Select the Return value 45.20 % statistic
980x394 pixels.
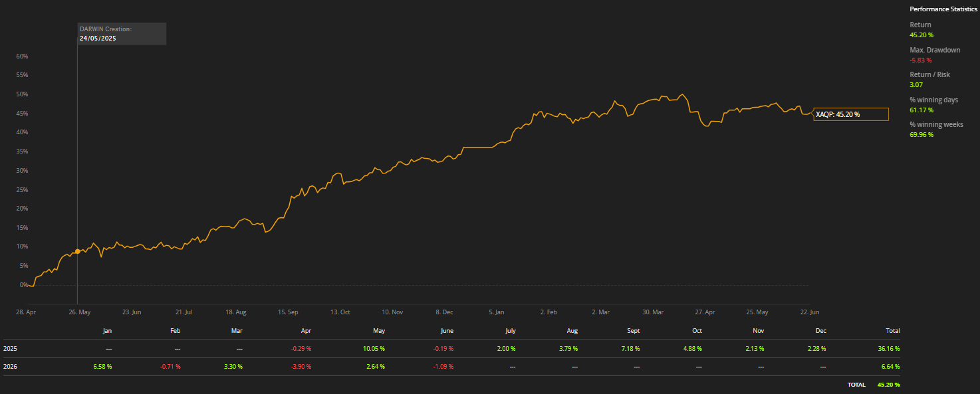coord(921,35)
